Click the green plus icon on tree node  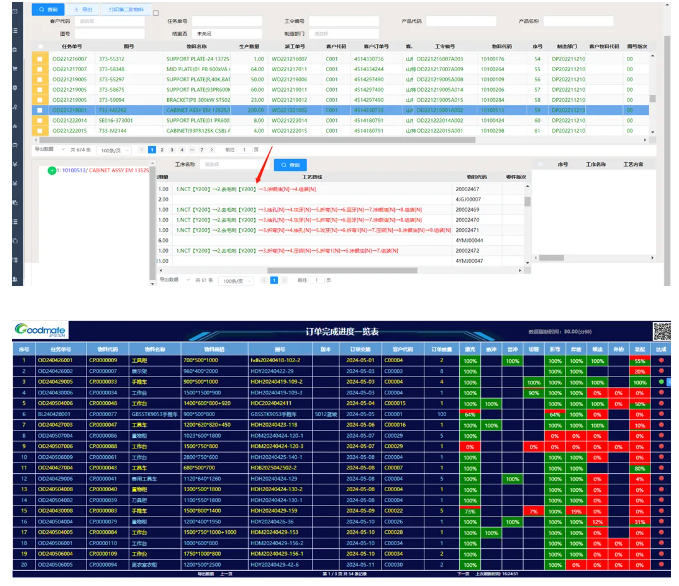coord(52,170)
